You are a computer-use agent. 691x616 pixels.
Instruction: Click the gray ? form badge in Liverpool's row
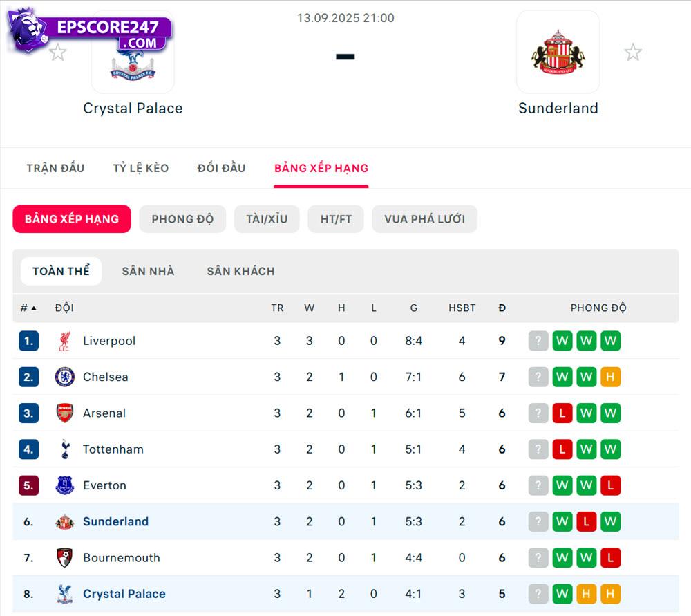coord(538,341)
